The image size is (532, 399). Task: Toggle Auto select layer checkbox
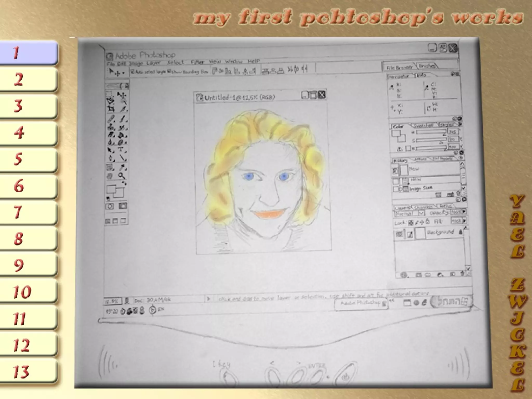132,71
